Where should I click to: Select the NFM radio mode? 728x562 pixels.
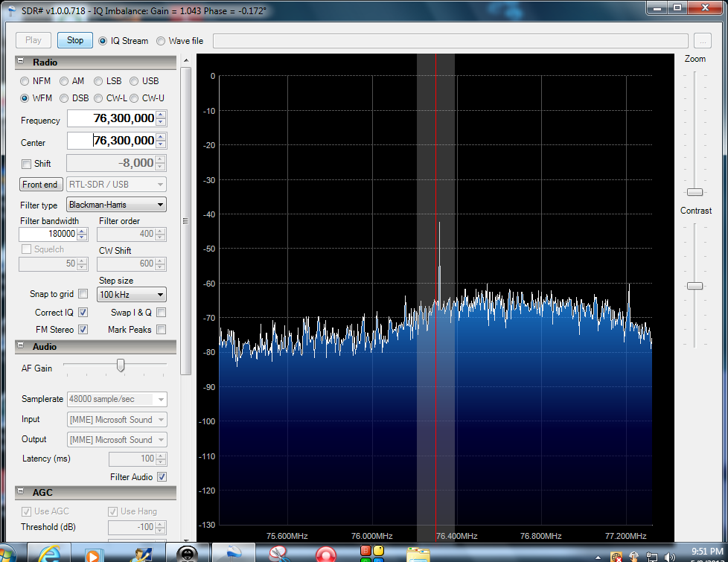[25, 81]
